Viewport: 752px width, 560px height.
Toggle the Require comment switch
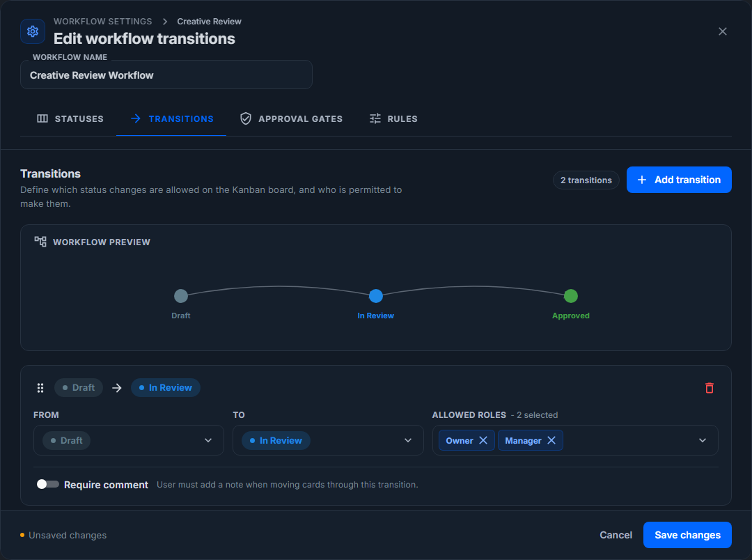(48, 484)
